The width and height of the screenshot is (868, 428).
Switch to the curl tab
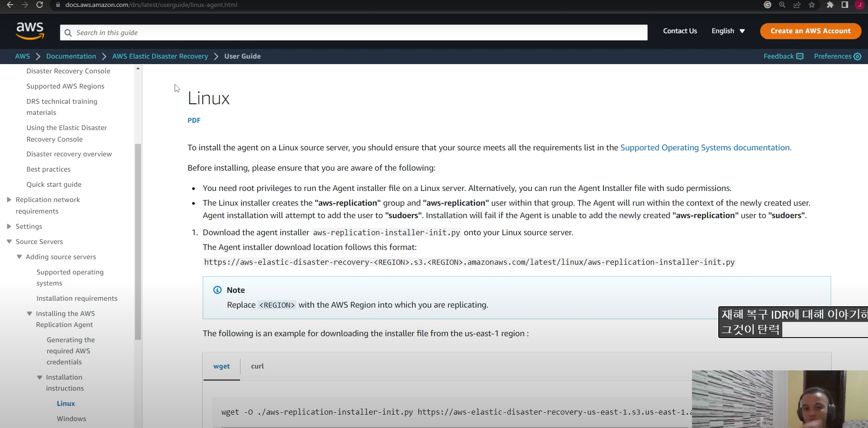(x=258, y=367)
